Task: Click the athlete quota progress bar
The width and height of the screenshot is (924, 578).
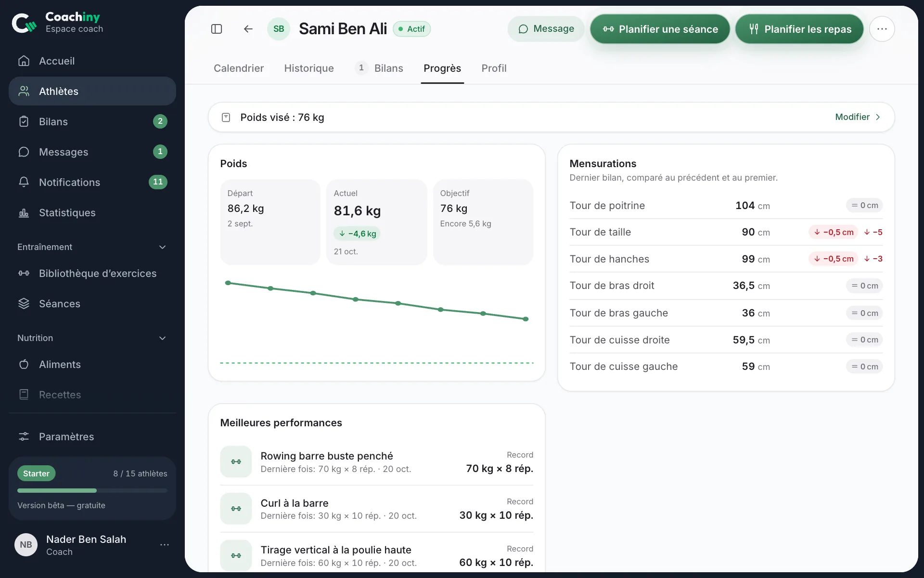Action: (x=92, y=490)
